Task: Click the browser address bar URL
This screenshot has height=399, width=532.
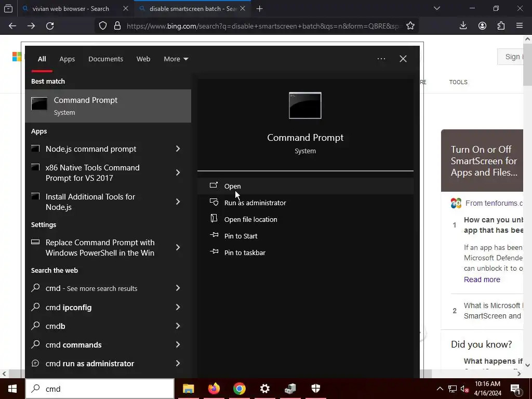Action: coord(263,26)
